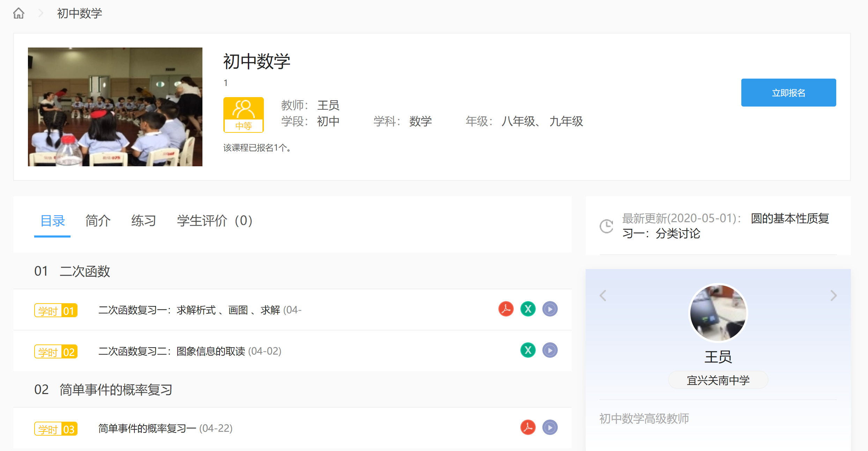Open PDF file for lesson 学时 03
The image size is (868, 451).
coord(528,427)
